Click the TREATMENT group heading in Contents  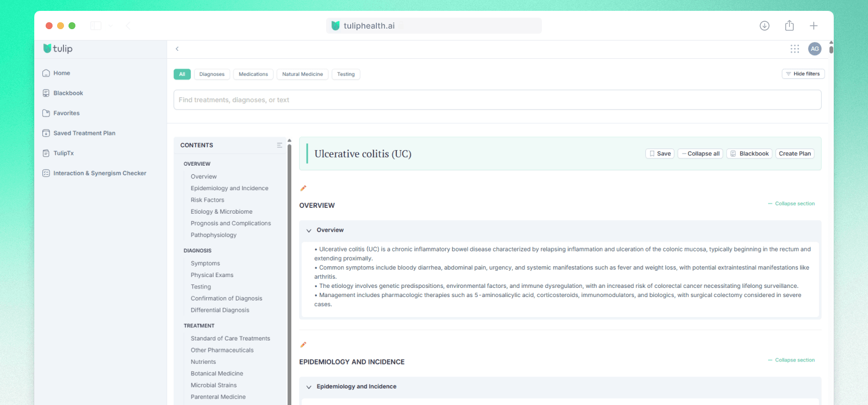[x=199, y=326]
